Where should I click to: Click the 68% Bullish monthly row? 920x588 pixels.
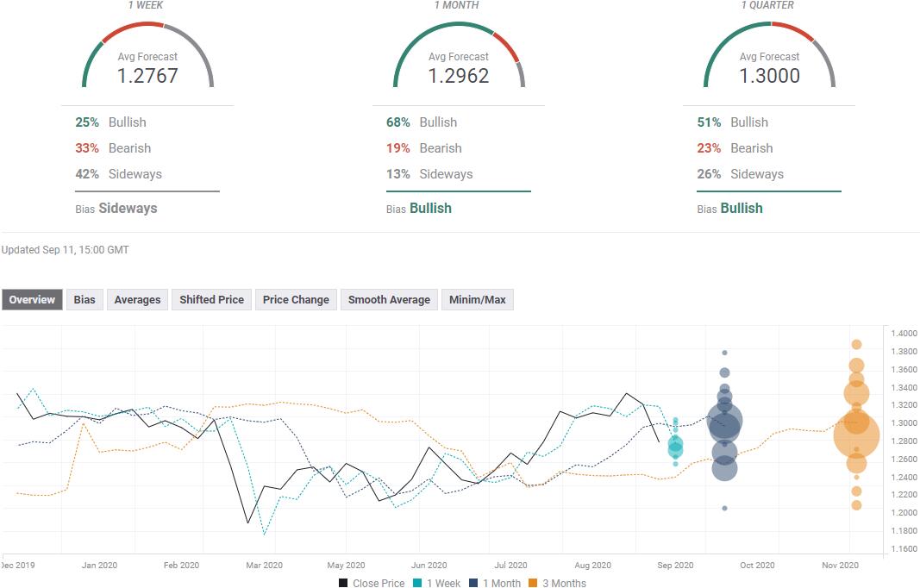(x=422, y=122)
